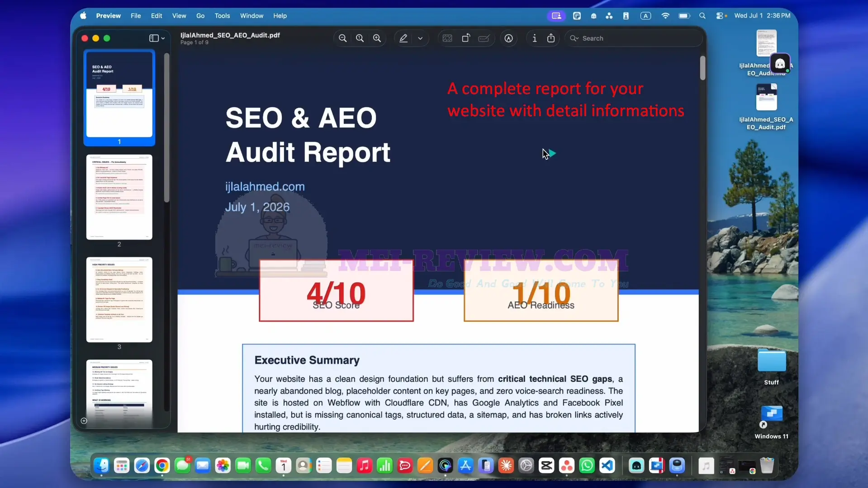Click the Wi-Fi status icon
This screenshot has height=488, width=868.
pos(665,16)
